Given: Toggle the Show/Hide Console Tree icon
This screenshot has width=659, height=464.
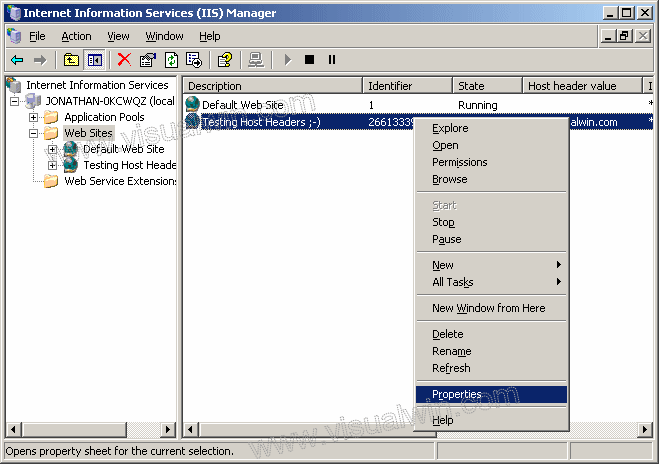Looking at the screenshot, I should [94, 60].
